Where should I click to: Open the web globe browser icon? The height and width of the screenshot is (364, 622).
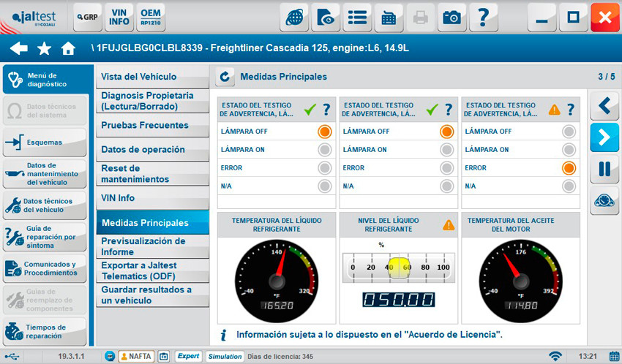pos(294,18)
